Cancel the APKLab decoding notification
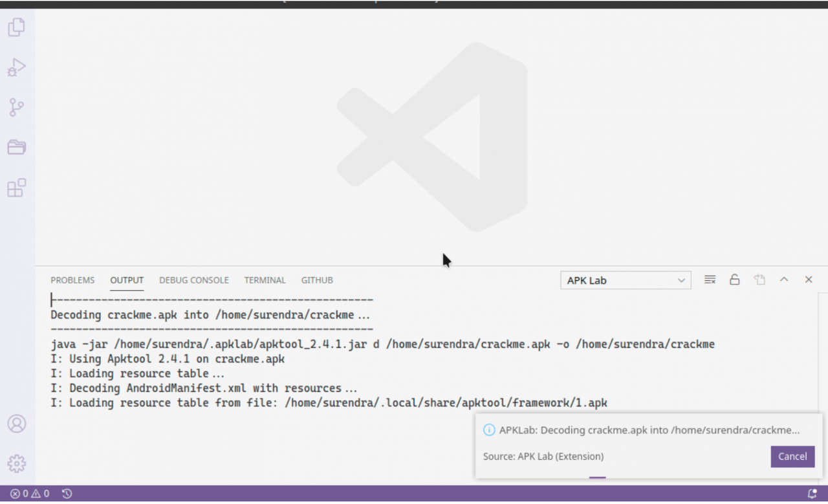This screenshot has width=828, height=504. point(792,456)
